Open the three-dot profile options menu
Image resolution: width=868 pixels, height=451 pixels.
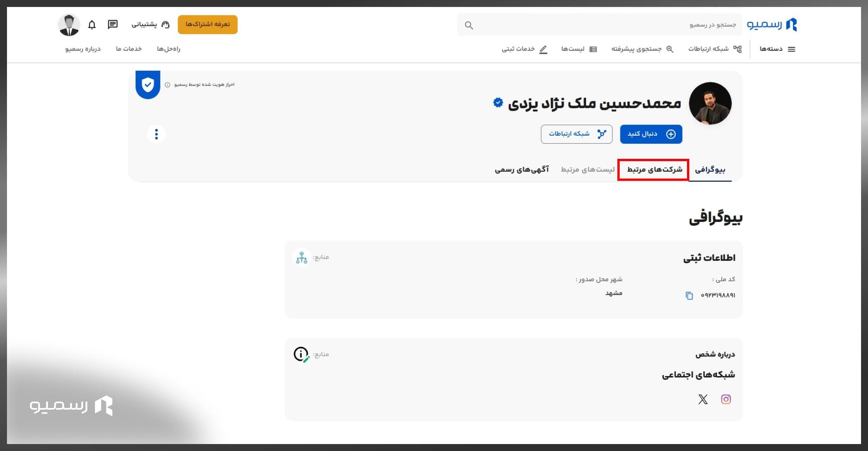tap(156, 134)
